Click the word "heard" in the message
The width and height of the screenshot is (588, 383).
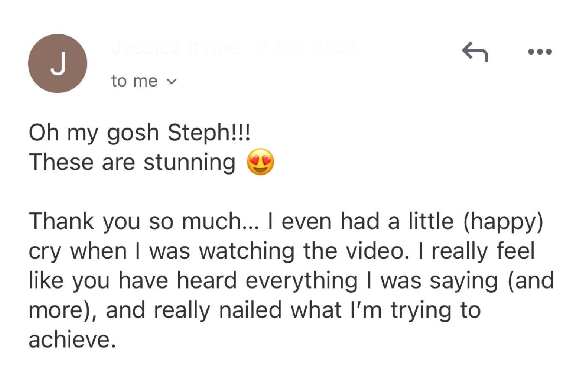(x=207, y=281)
